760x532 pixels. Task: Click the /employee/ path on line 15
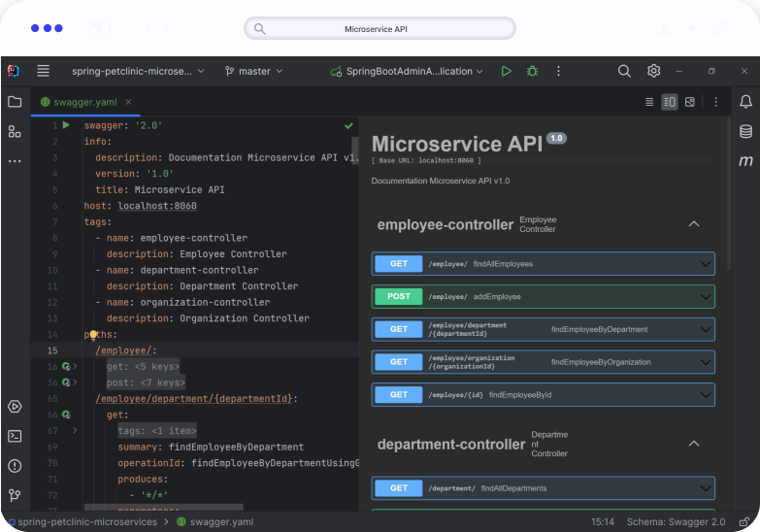point(123,350)
